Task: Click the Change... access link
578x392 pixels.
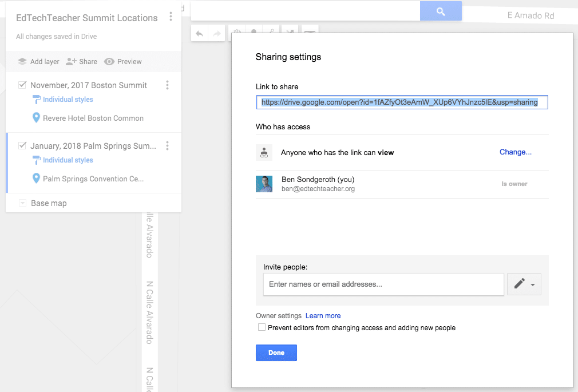Action: 515,152
